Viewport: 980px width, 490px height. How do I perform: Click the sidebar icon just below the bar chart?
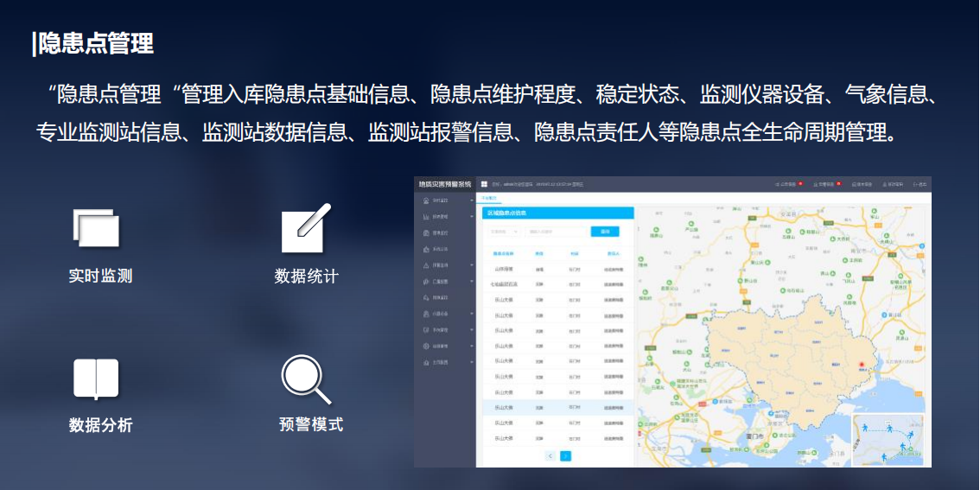click(426, 233)
